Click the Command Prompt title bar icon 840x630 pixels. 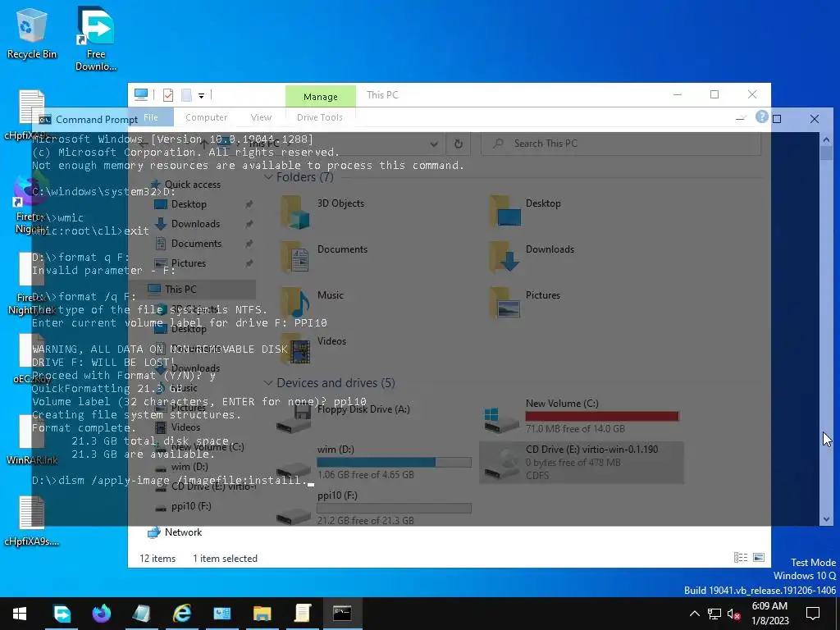pos(45,120)
